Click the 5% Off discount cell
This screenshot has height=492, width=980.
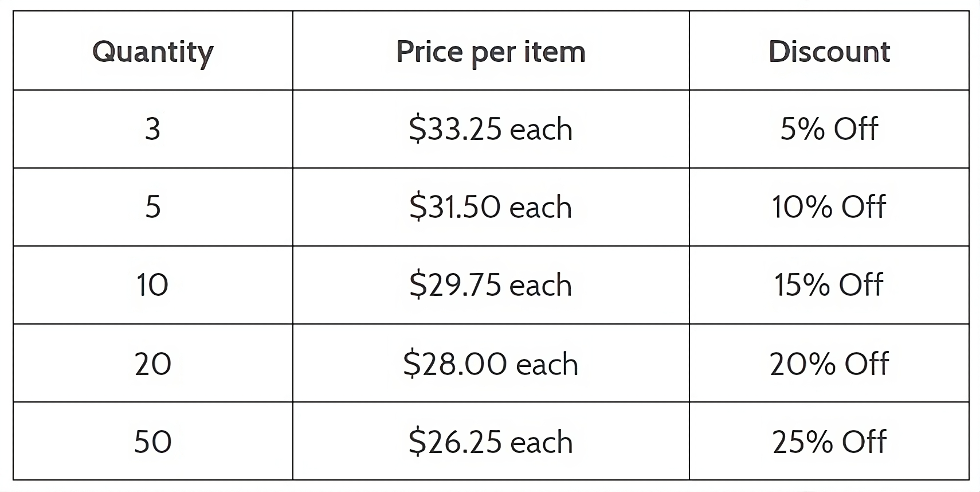(x=829, y=129)
